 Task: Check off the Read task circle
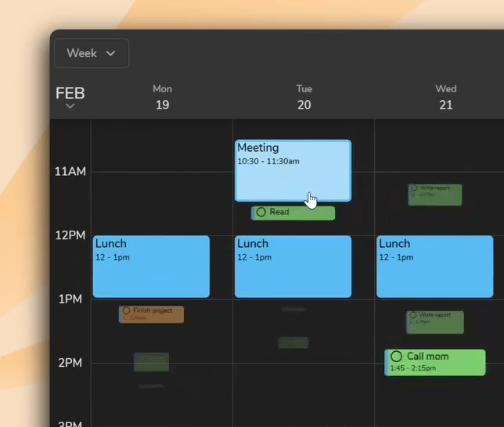pyautogui.click(x=261, y=212)
